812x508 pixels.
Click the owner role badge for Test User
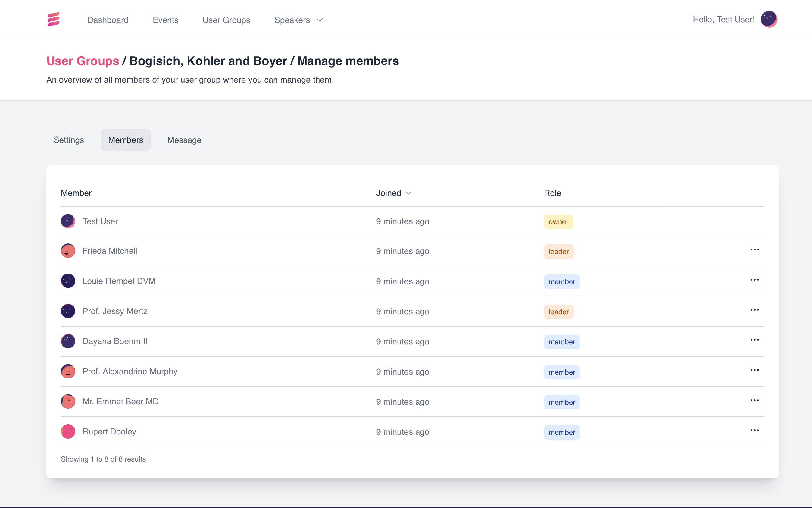click(x=558, y=222)
